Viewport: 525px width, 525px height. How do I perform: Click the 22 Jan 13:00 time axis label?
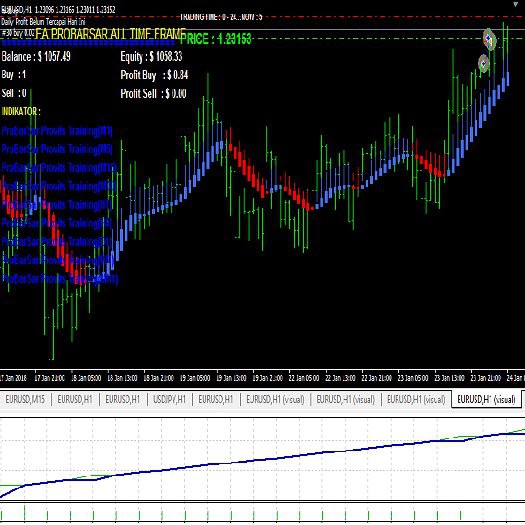(340, 378)
